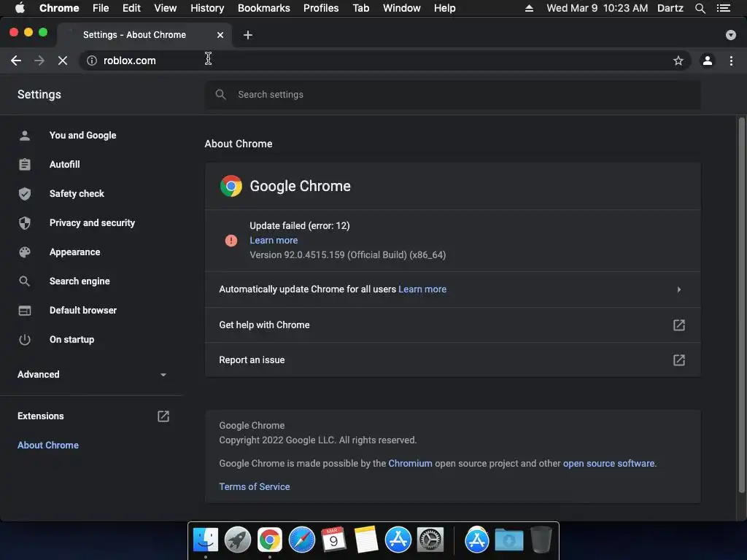Click the external-link icon next to Extensions
Viewport: 747px width, 560px height.
[163, 416]
